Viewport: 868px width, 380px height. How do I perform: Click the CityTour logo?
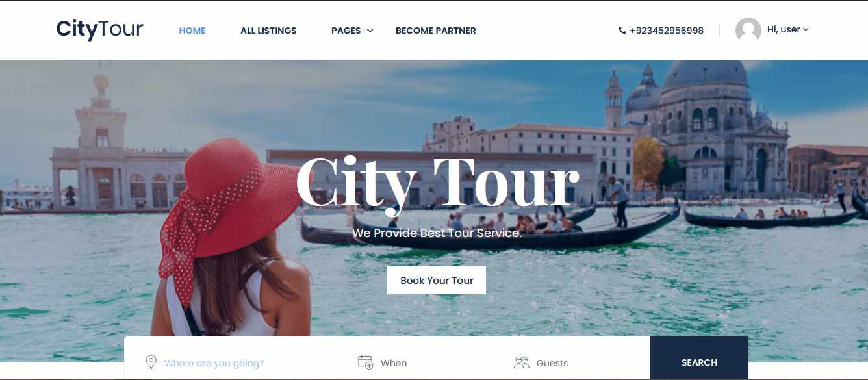click(99, 30)
